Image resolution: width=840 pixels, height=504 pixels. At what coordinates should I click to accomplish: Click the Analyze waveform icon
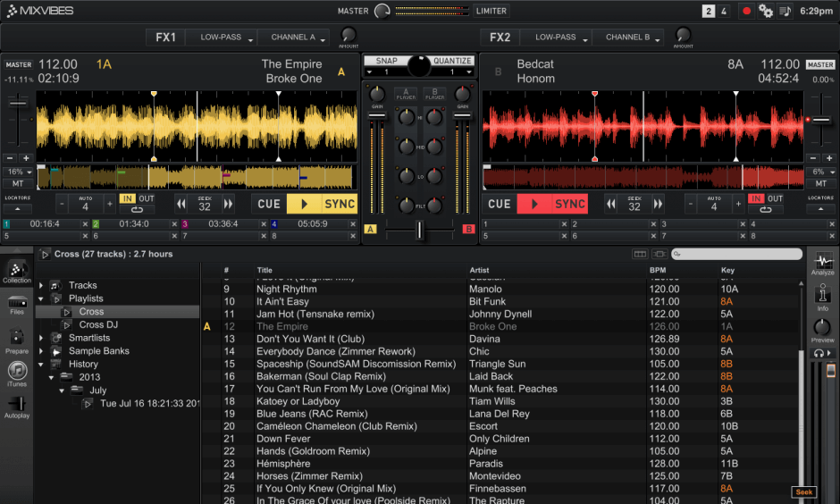pos(822,263)
